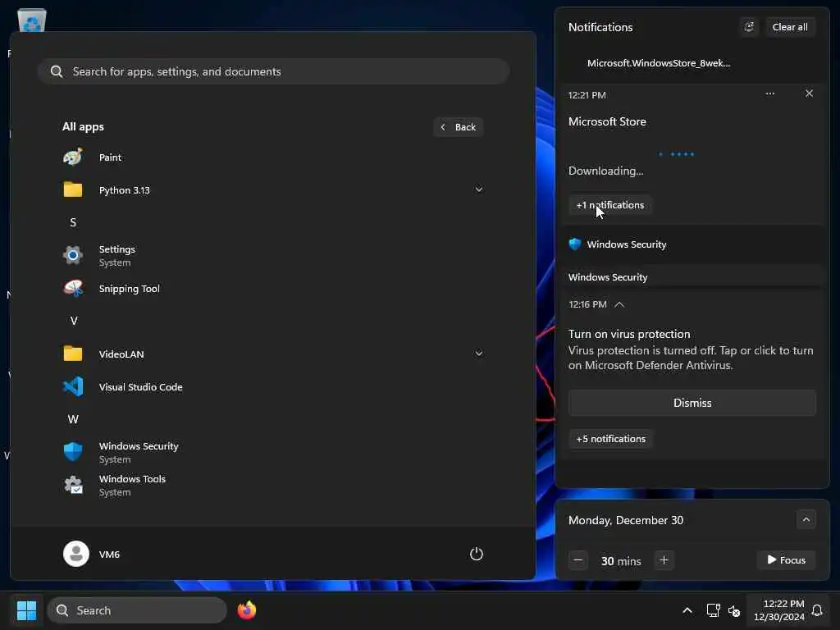Click the Microsoft.WindowsStore_8wek... notification header
The image size is (840, 630).
(x=659, y=63)
